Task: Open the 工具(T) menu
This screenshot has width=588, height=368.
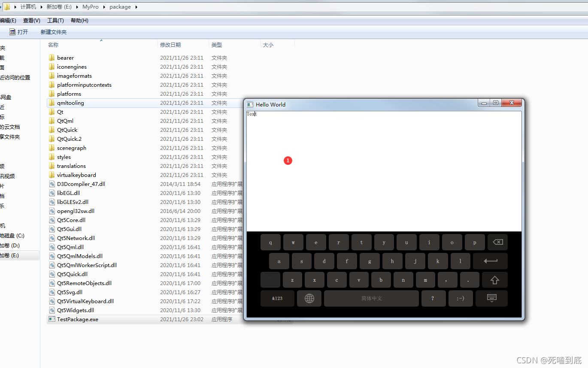Action: tap(55, 21)
